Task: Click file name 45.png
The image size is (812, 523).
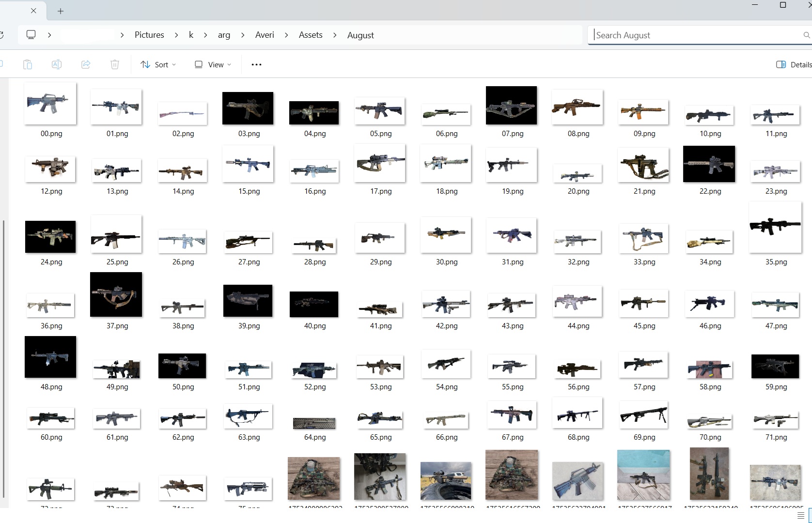Action: (x=644, y=326)
